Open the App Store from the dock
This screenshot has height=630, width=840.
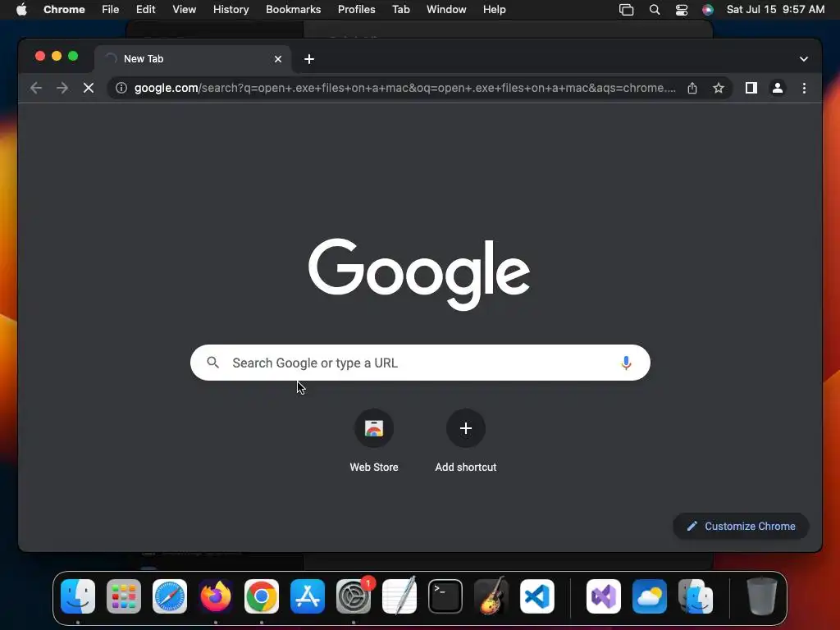click(308, 596)
